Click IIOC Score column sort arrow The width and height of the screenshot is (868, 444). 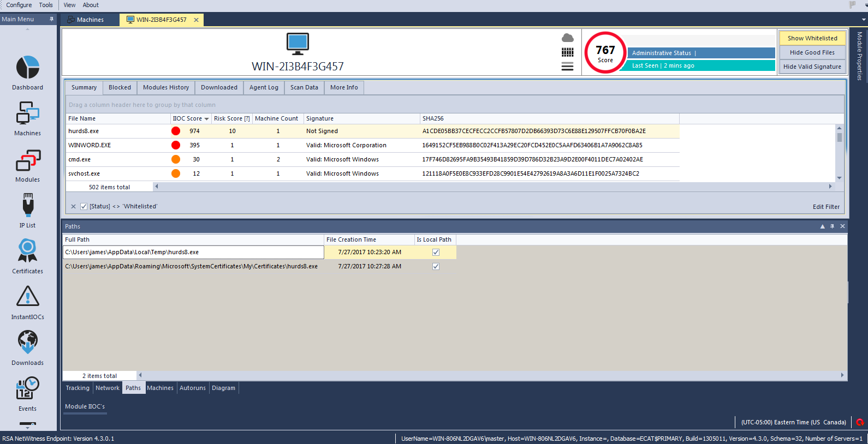click(x=206, y=119)
